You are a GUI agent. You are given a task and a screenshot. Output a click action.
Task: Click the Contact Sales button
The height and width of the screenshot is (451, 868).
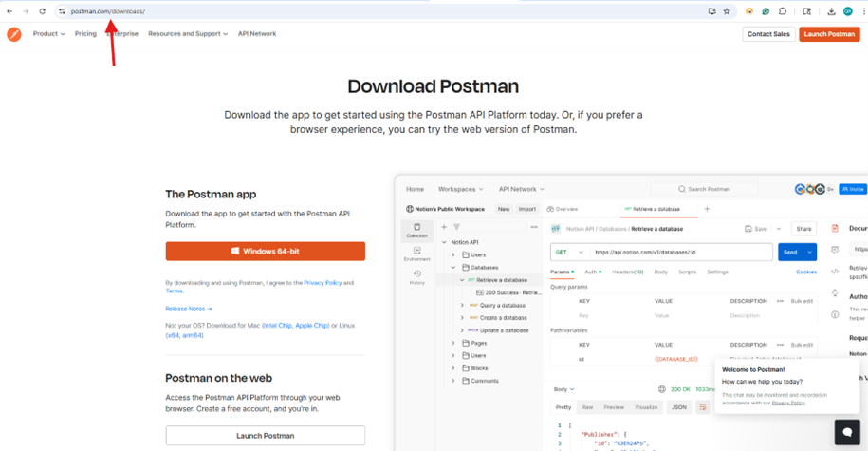pos(768,34)
